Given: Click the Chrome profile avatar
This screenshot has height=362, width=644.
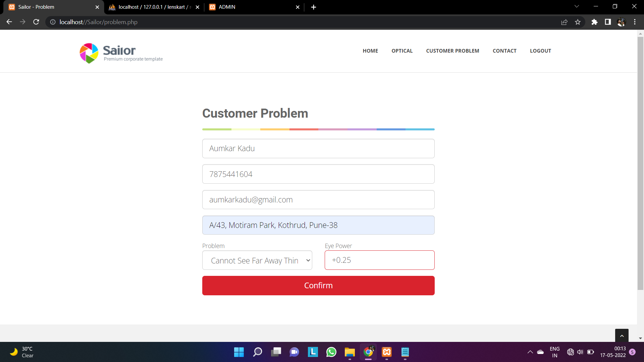Looking at the screenshot, I should point(621,22).
